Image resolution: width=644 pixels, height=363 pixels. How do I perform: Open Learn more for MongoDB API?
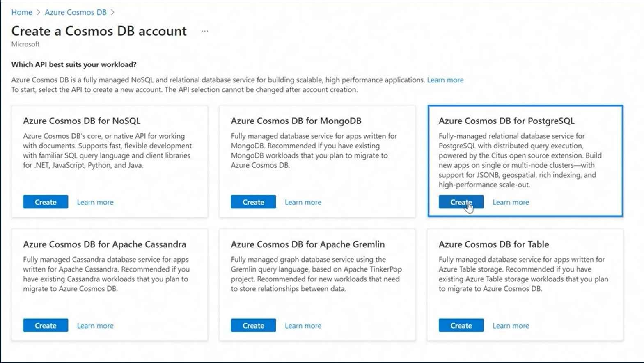point(303,202)
